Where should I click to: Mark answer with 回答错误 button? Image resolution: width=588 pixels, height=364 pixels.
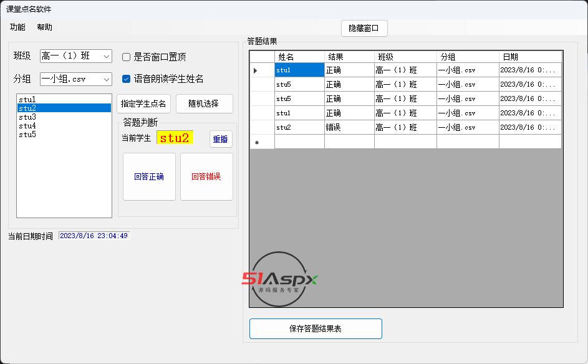(x=206, y=176)
